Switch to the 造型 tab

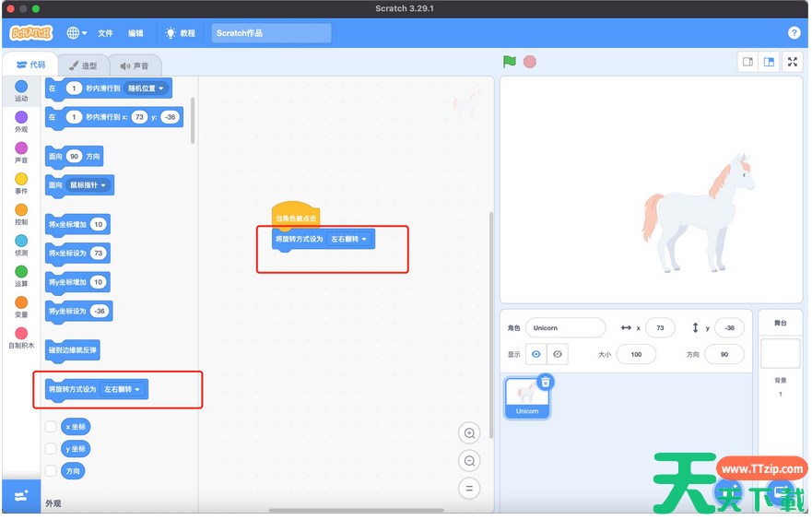(x=83, y=65)
